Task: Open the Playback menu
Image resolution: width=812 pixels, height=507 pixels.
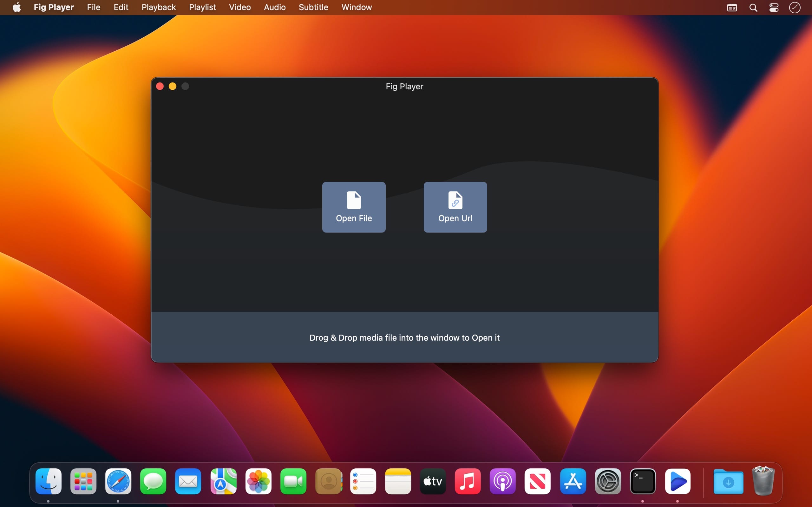Action: point(158,7)
